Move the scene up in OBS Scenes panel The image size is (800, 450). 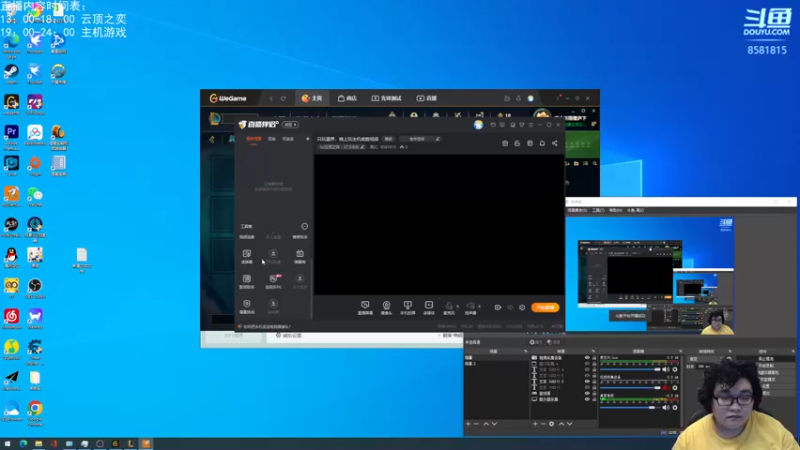[x=486, y=424]
